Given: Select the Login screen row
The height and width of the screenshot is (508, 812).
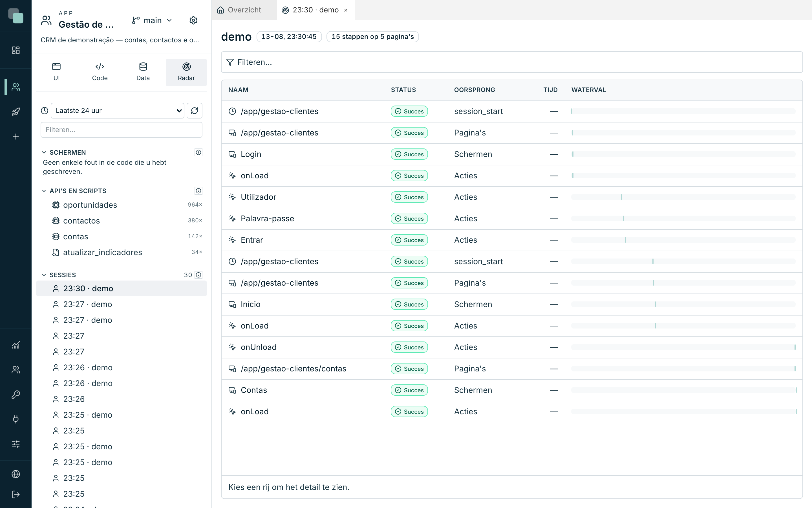Looking at the screenshot, I should click(x=512, y=154).
